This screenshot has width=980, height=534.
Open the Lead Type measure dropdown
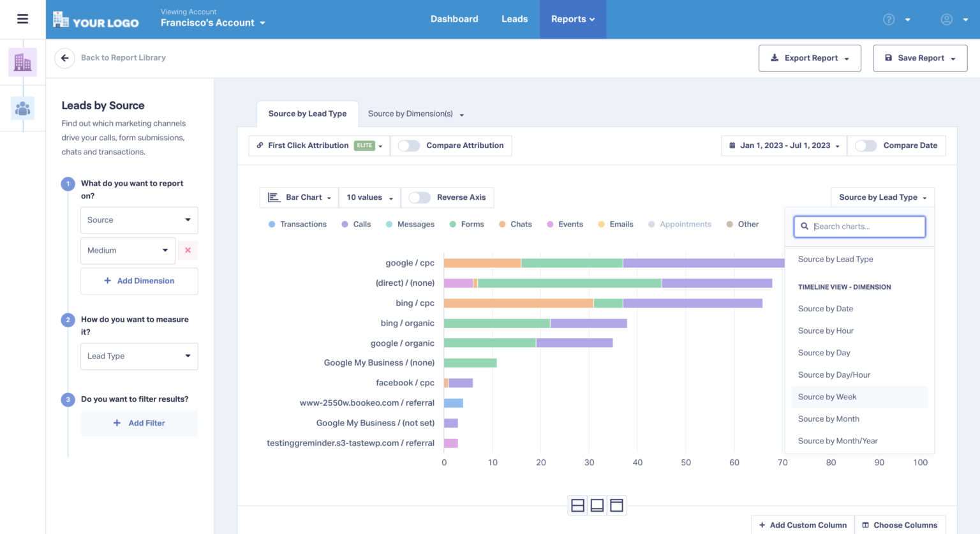tap(139, 356)
